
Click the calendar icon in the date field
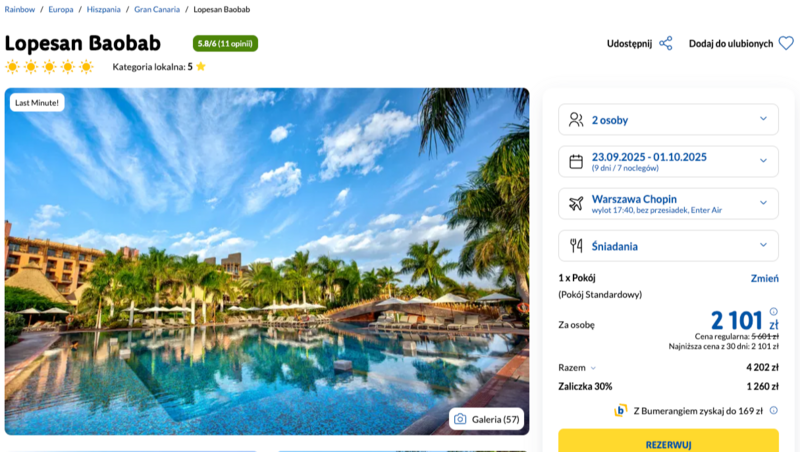576,161
